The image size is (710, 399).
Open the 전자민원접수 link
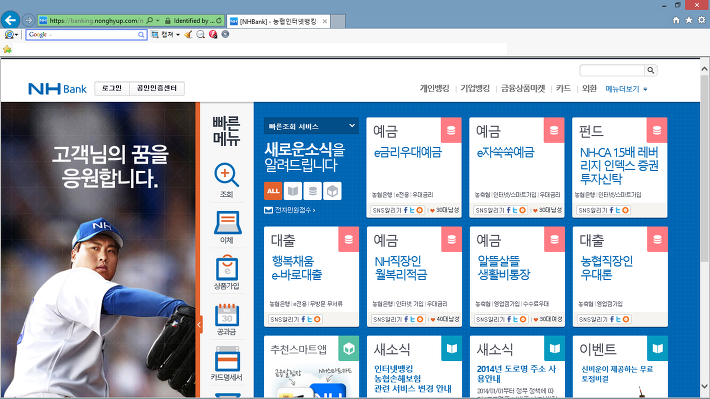[x=290, y=210]
